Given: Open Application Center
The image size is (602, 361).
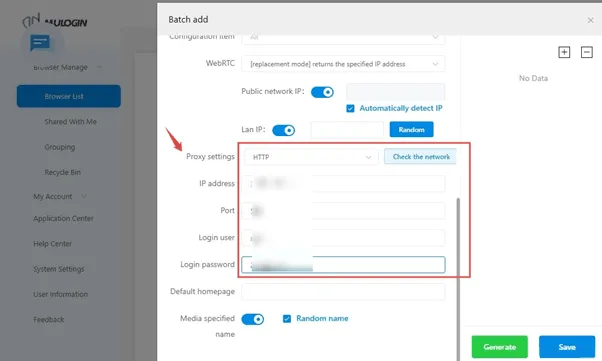Looking at the screenshot, I should pos(63,219).
